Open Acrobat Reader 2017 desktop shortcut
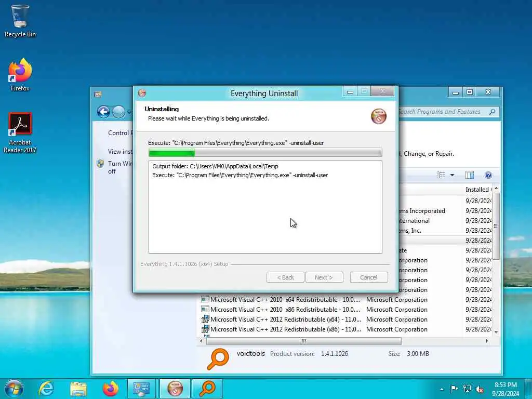532x399 pixels. pyautogui.click(x=20, y=132)
